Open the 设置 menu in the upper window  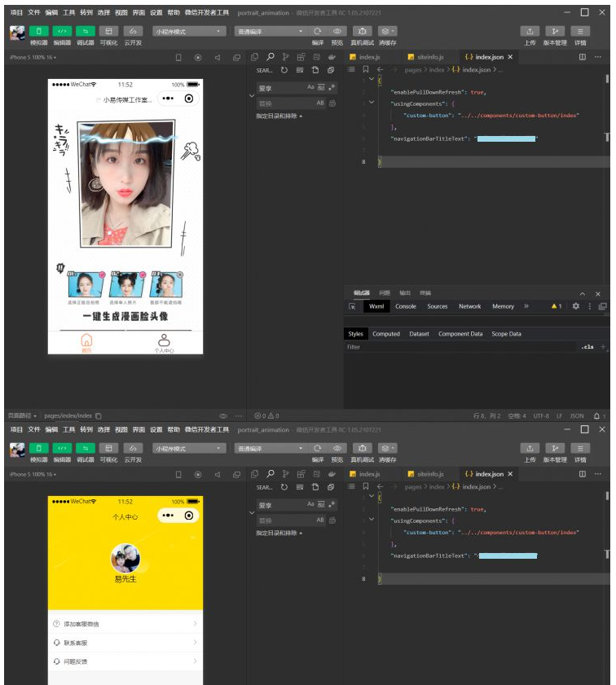(156, 13)
